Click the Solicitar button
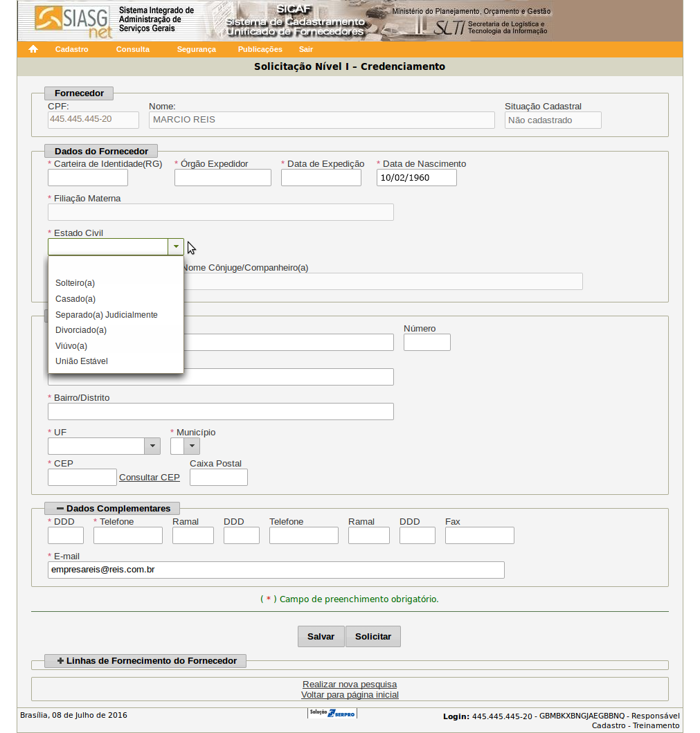This screenshot has width=700, height=733. click(x=373, y=636)
